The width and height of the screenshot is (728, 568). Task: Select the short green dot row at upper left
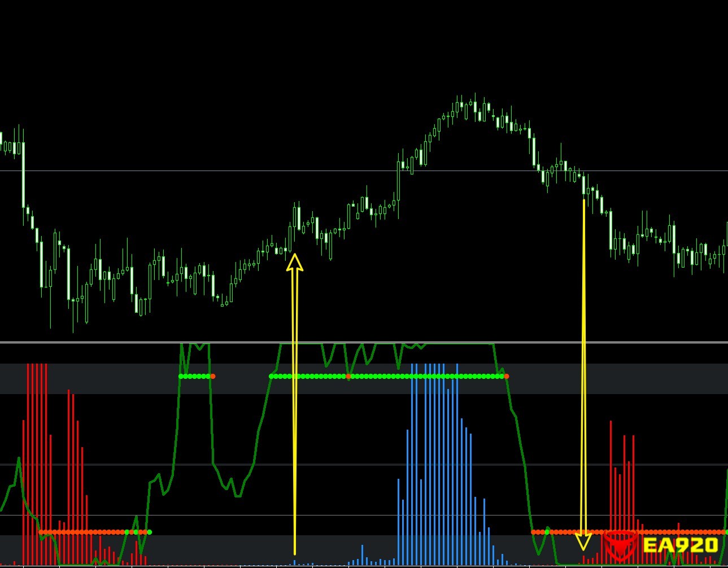point(195,376)
